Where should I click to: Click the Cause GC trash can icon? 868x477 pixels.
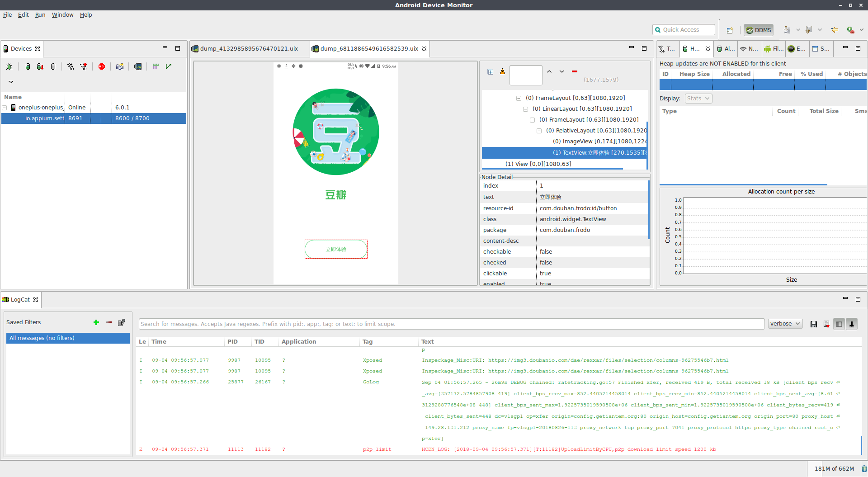click(x=53, y=66)
